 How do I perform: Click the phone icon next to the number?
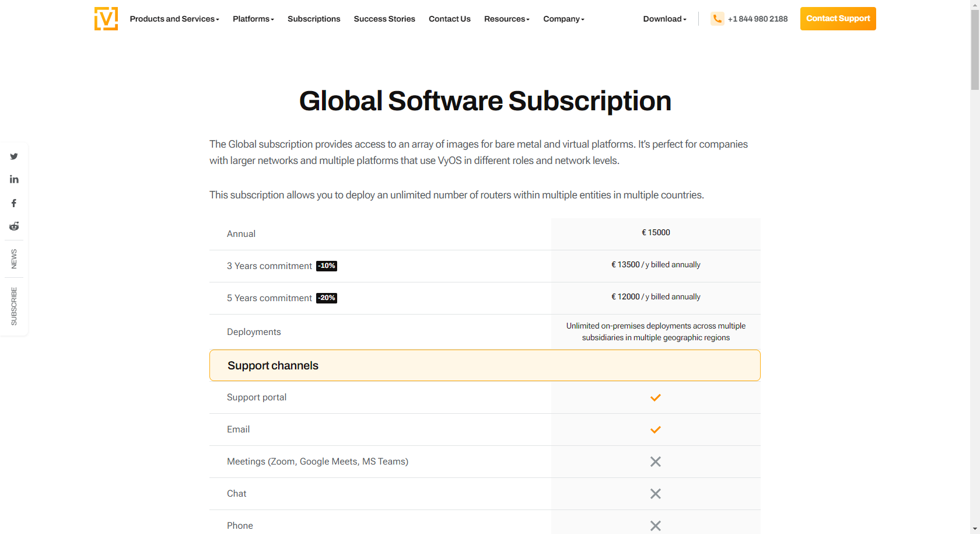[x=717, y=18]
